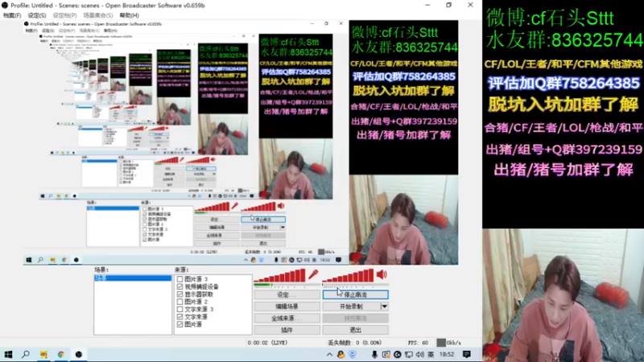Click the 0kb/s bitrate indicator

(x=449, y=343)
